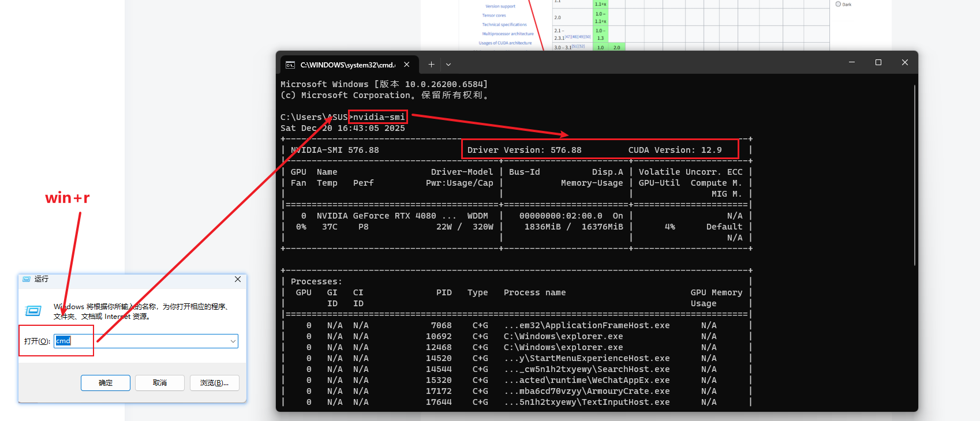Click the TextInputHost.exe process name

587,402
